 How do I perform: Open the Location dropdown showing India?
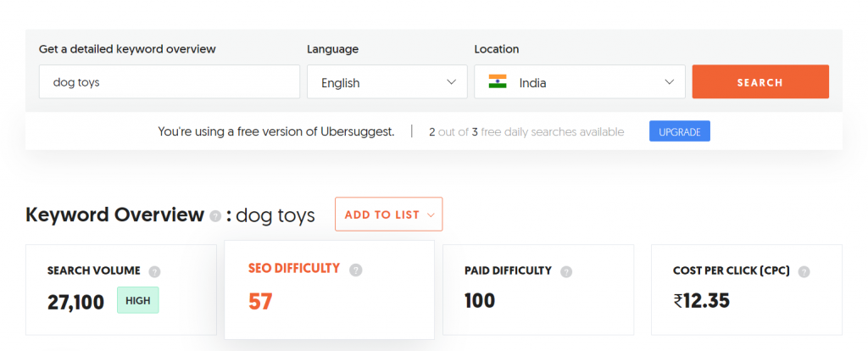pos(580,82)
